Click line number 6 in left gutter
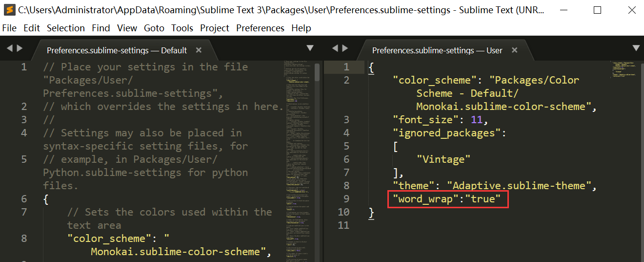Screen dimensions: 644x262 pyautogui.click(x=24, y=199)
